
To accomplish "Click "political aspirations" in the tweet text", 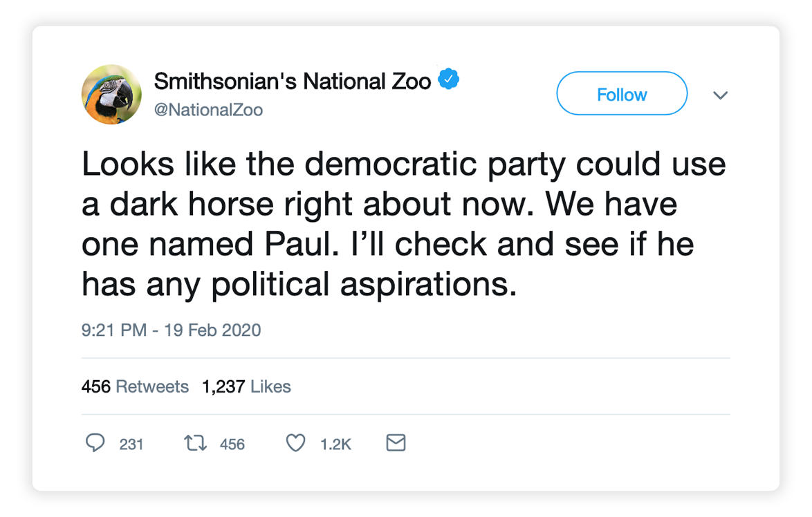I will click(364, 284).
